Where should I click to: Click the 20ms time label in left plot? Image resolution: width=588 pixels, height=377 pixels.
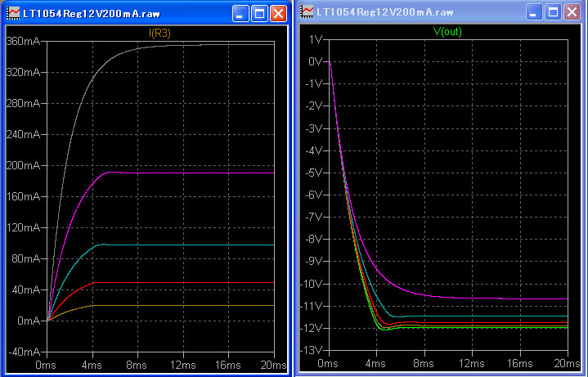273,365
